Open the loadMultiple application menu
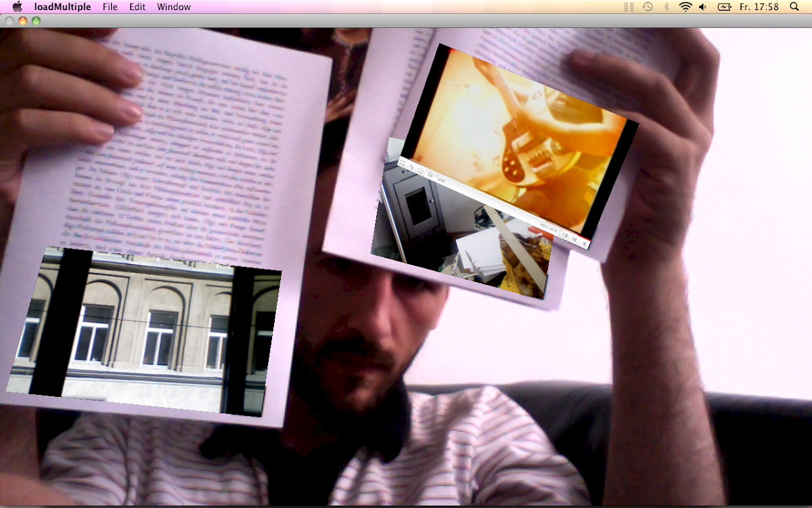This screenshot has width=812, height=508. pos(62,7)
